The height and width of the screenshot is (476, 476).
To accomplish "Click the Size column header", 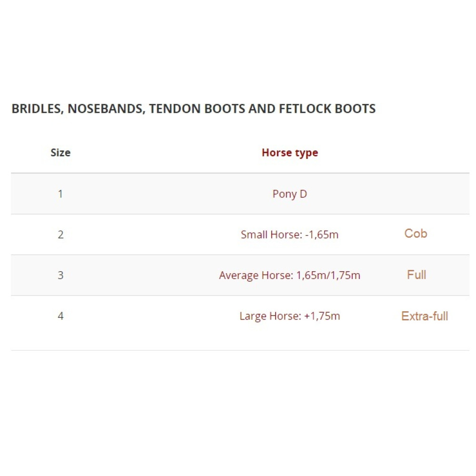I will click(x=60, y=152).
